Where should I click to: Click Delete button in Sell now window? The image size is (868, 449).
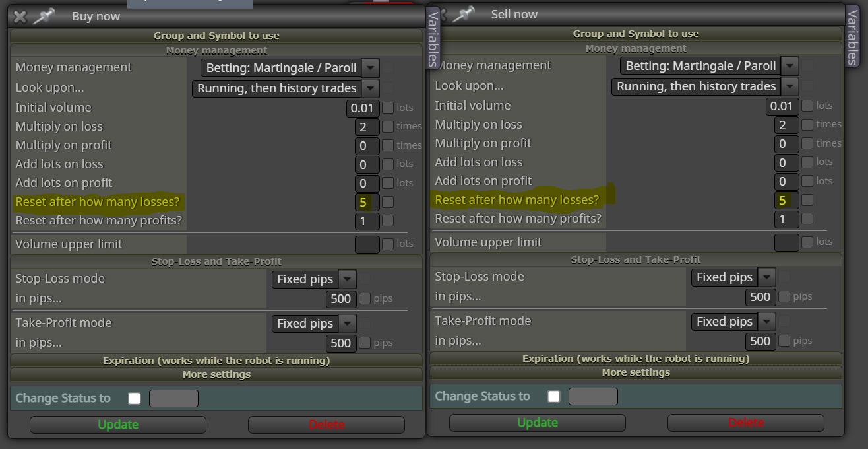tap(746, 423)
